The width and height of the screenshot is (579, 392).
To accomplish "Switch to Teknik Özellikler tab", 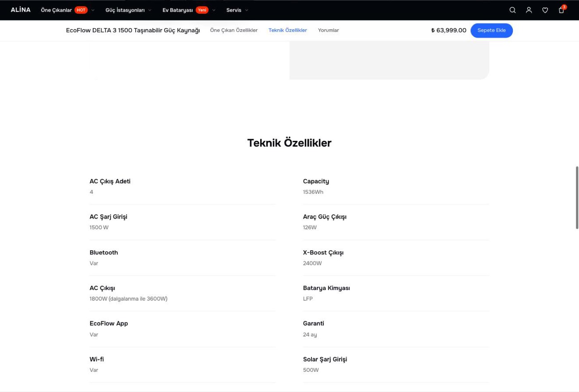I will (287, 30).
